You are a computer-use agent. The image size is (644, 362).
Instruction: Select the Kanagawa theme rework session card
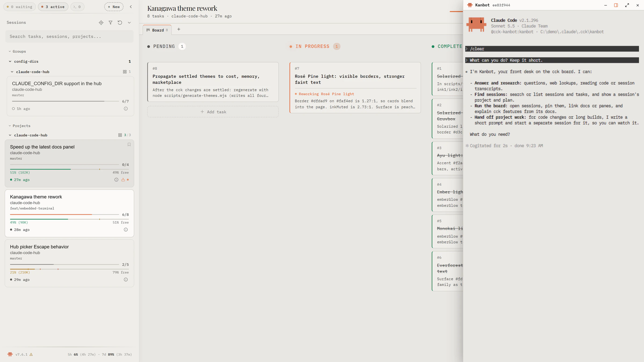coord(69,213)
